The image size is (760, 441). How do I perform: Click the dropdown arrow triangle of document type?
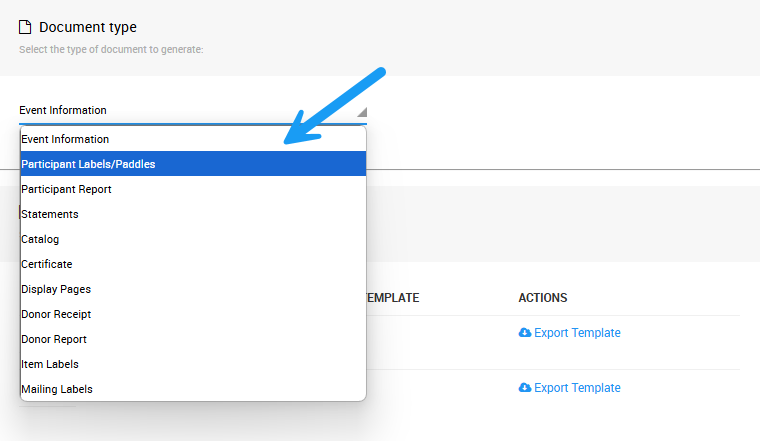pos(361,112)
